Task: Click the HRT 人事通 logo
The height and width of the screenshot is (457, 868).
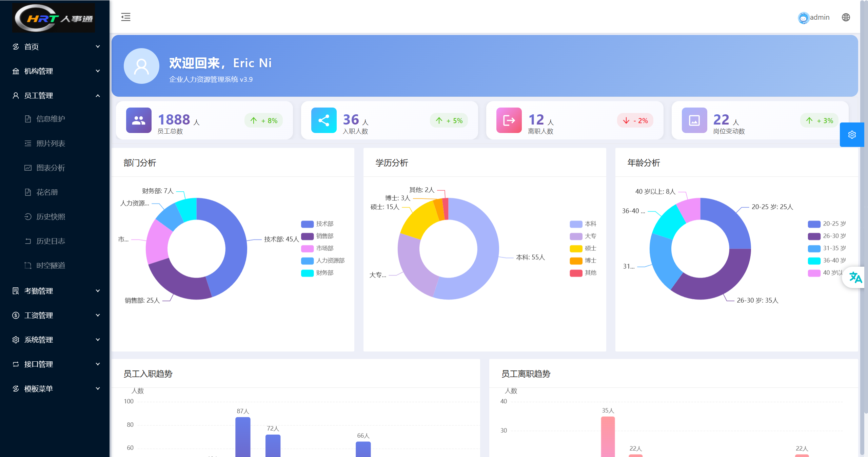Action: [54, 18]
